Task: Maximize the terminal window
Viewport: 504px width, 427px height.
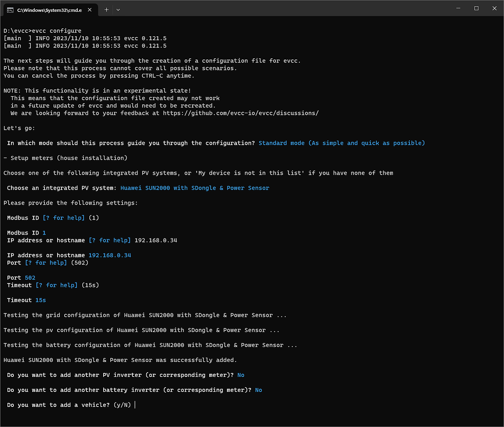Action: (x=476, y=8)
